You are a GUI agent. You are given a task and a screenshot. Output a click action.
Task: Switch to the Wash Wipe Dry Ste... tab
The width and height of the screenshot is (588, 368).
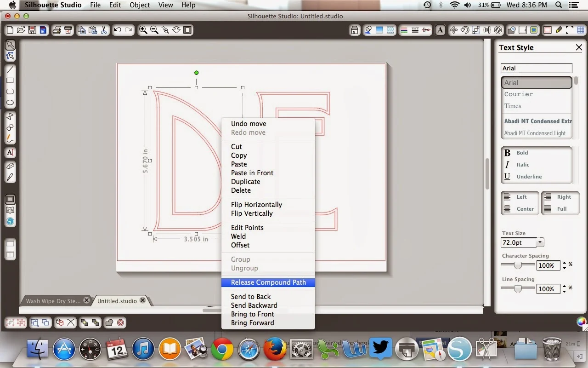coord(53,301)
